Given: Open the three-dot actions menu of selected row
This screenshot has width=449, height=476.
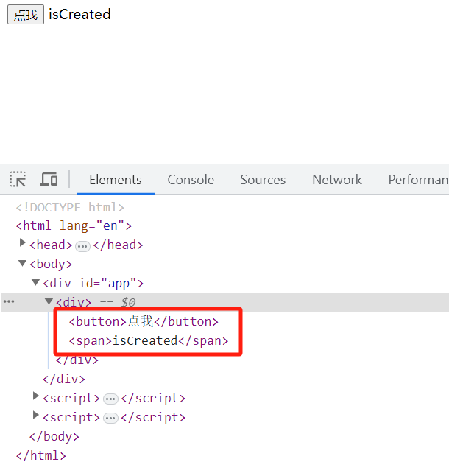Looking at the screenshot, I should tap(9, 301).
